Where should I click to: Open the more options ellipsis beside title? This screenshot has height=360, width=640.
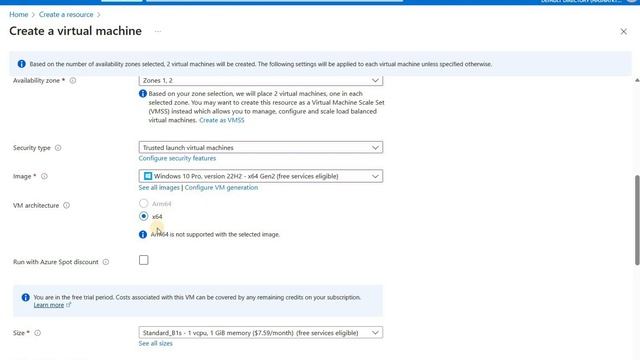(158, 31)
